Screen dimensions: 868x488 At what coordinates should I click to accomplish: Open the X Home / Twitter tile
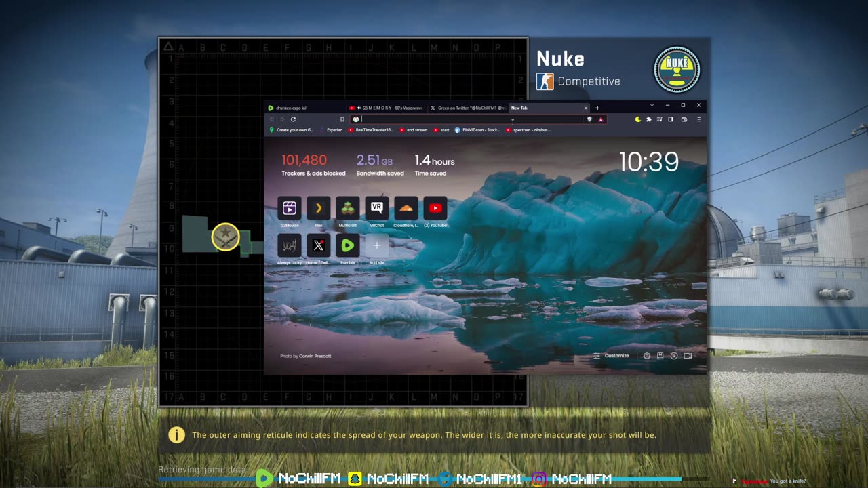tap(319, 245)
